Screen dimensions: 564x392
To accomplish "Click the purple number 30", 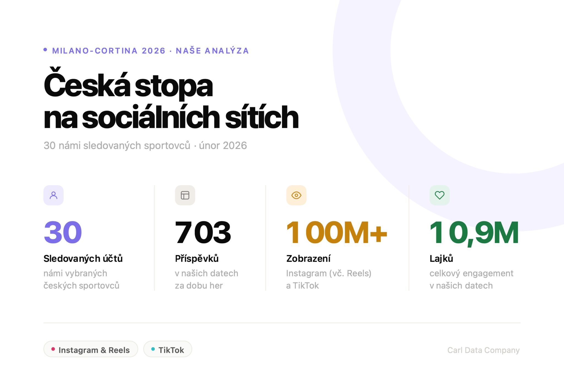I will pos(63,233).
